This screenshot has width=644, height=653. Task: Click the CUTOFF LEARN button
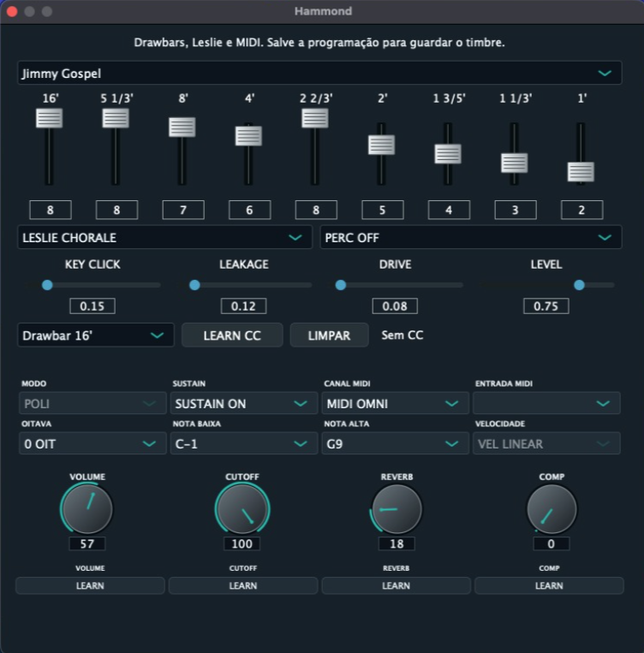tap(243, 585)
